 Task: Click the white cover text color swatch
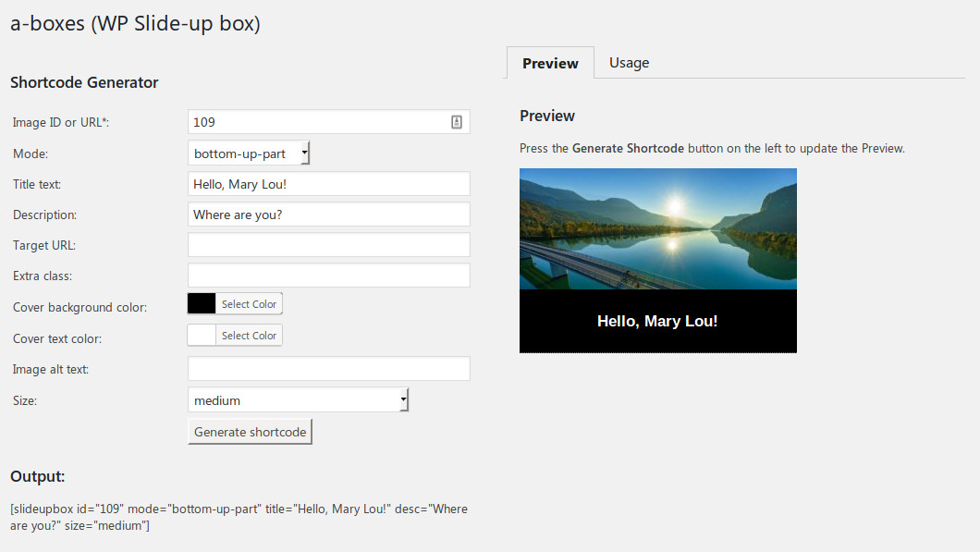point(202,335)
